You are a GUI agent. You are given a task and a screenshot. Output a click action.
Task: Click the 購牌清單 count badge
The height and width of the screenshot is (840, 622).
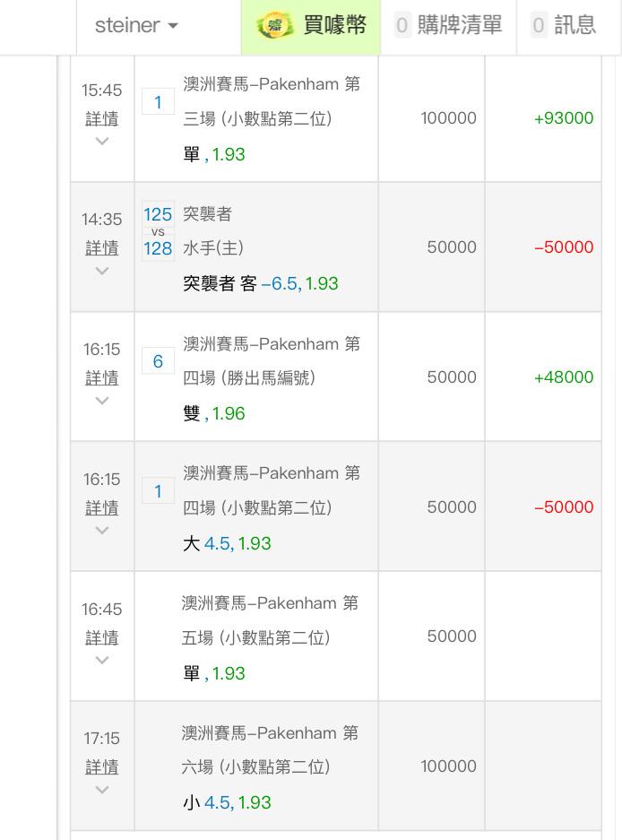402,25
